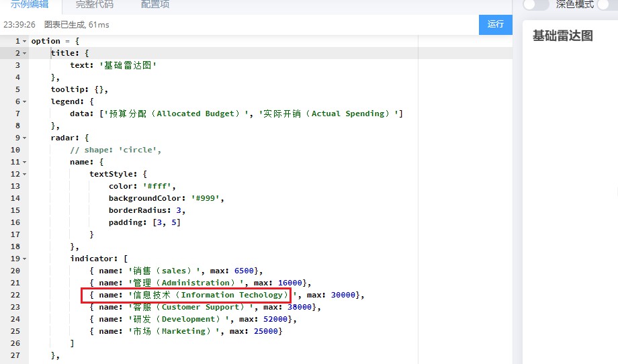This screenshot has height=364, width=618.
Task: Click the legend data array line
Action: 236,113
